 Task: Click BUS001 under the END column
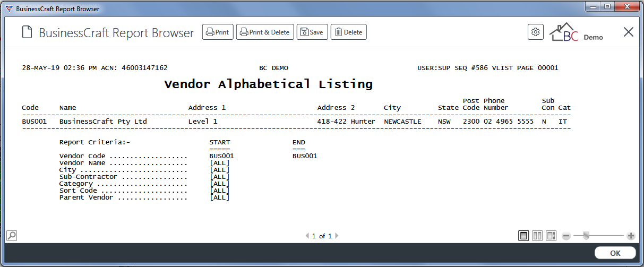pos(305,156)
